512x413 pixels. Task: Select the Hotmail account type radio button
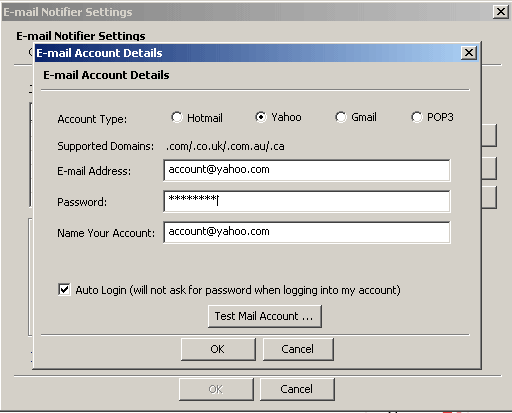click(177, 117)
